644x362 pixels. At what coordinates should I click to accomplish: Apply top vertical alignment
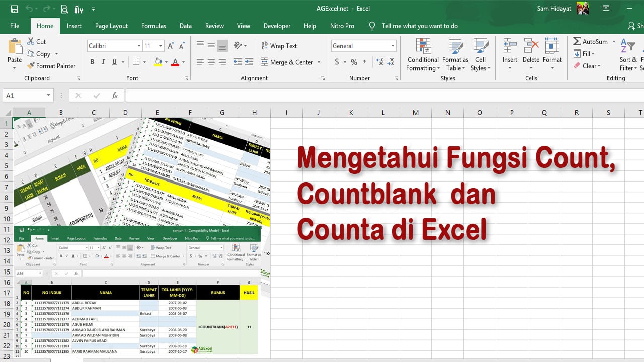200,45
